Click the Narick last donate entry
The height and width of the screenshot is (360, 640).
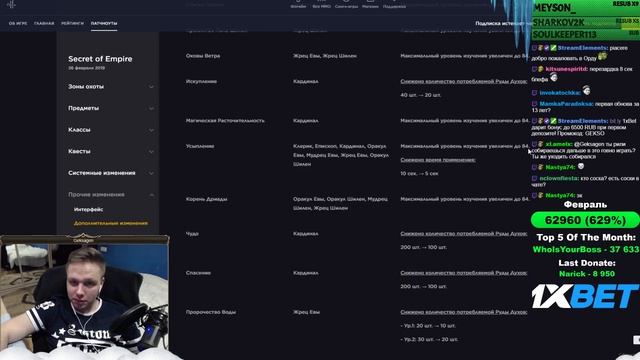coord(587,274)
